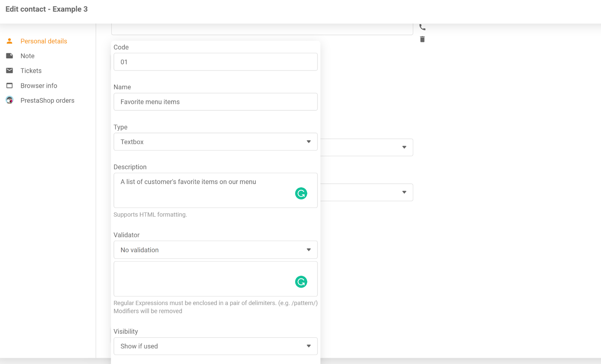Viewport: 601px width, 364px height.
Task: Focus the Description text area
Action: coord(203,190)
